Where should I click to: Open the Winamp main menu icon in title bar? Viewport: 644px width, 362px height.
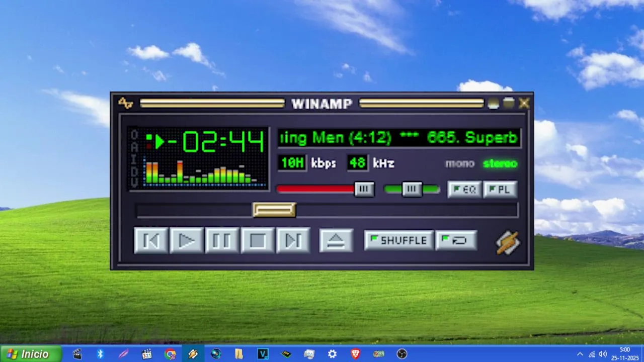125,103
